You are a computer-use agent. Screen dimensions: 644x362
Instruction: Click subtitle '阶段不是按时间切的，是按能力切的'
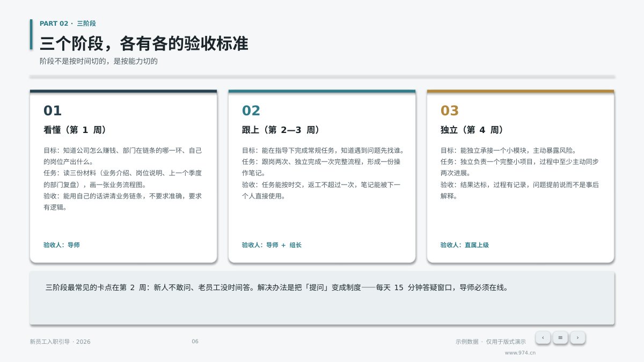coord(99,61)
